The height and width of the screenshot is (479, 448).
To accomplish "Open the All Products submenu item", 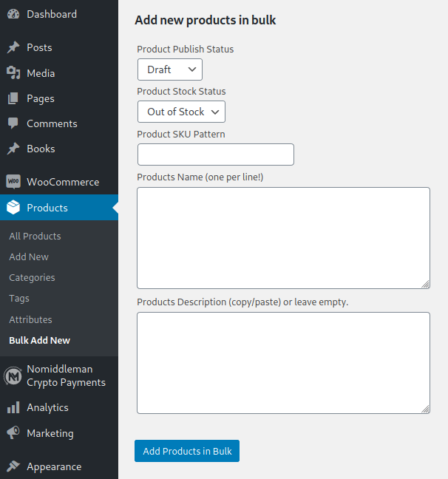I will (35, 236).
